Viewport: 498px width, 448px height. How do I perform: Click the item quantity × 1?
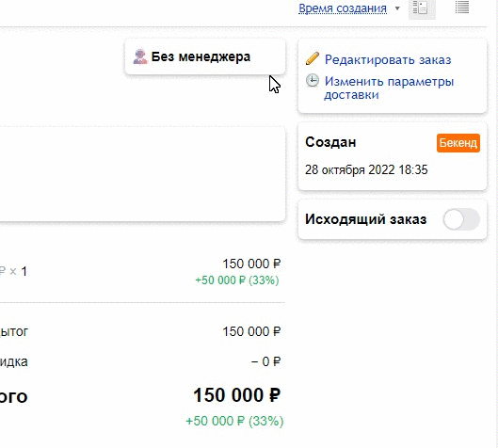tap(19, 272)
